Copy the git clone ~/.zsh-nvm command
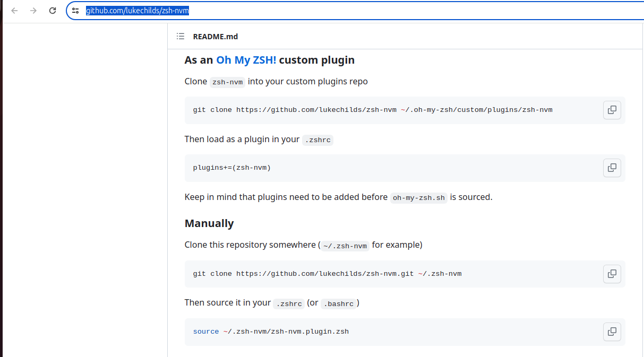 pos(612,274)
